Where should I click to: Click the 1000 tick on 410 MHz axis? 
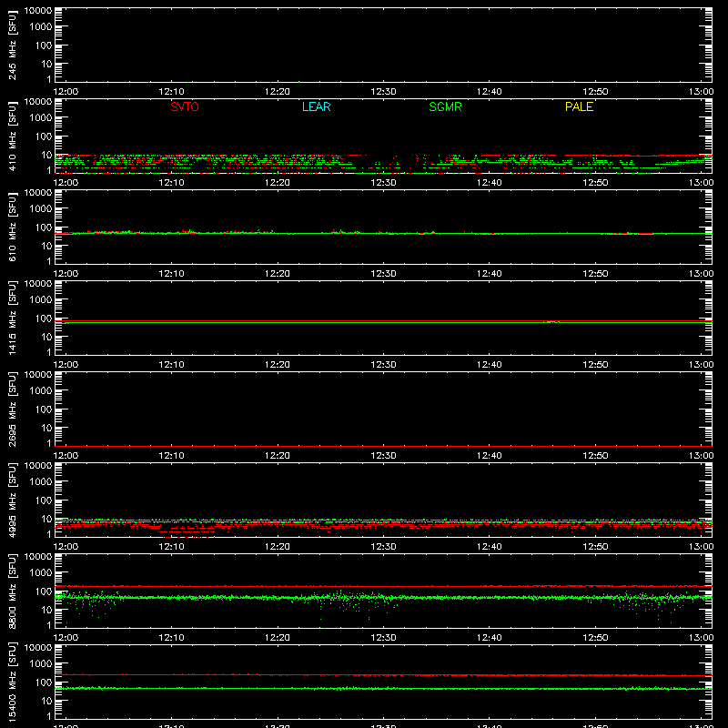point(41,118)
